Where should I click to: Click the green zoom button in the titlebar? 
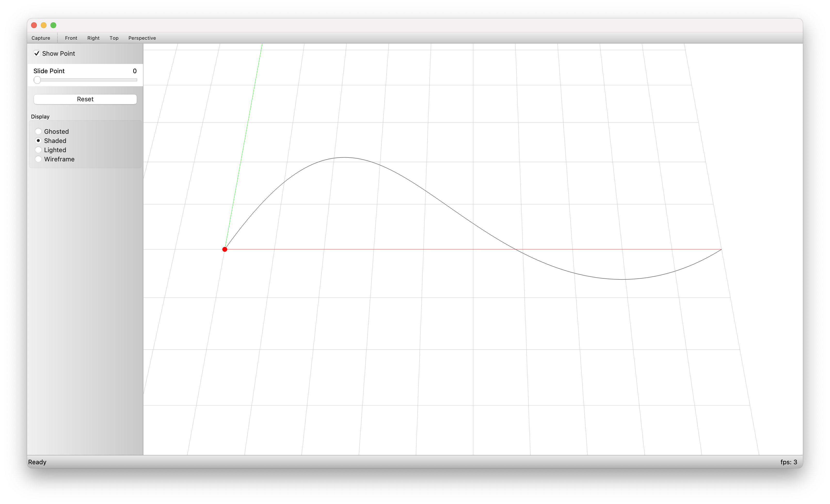pyautogui.click(x=54, y=25)
